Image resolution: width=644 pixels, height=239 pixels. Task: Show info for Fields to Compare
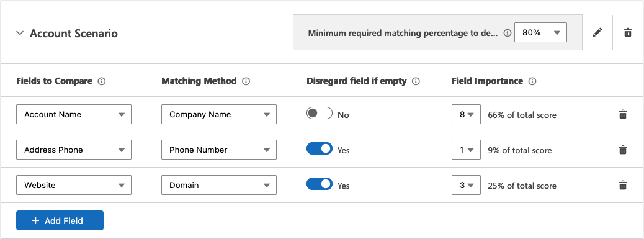click(x=102, y=81)
